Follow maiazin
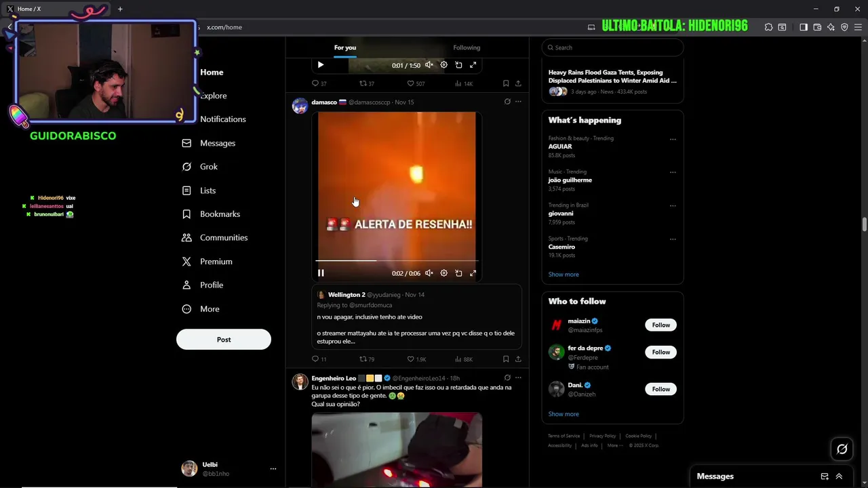Screen dimensions: 868x488 [660, 325]
